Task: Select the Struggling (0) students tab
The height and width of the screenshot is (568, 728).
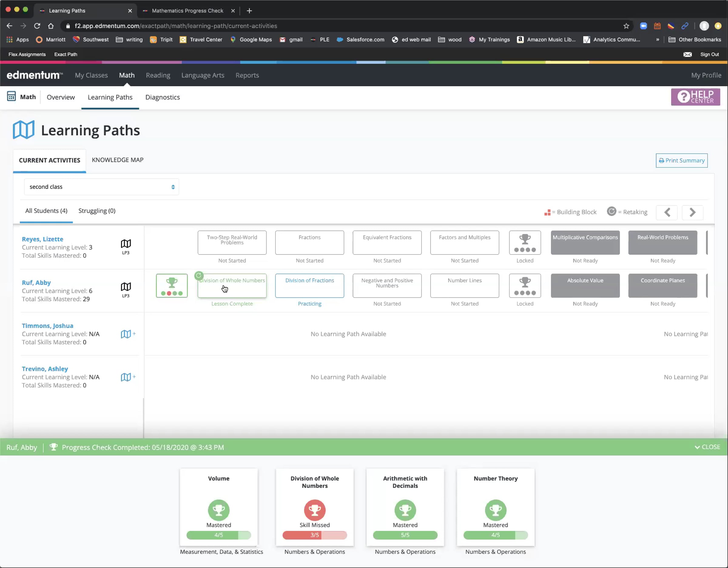Action: [x=97, y=211]
